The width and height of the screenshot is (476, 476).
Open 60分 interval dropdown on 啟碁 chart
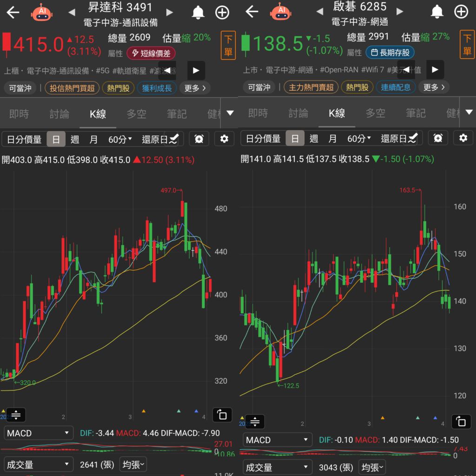click(359, 139)
